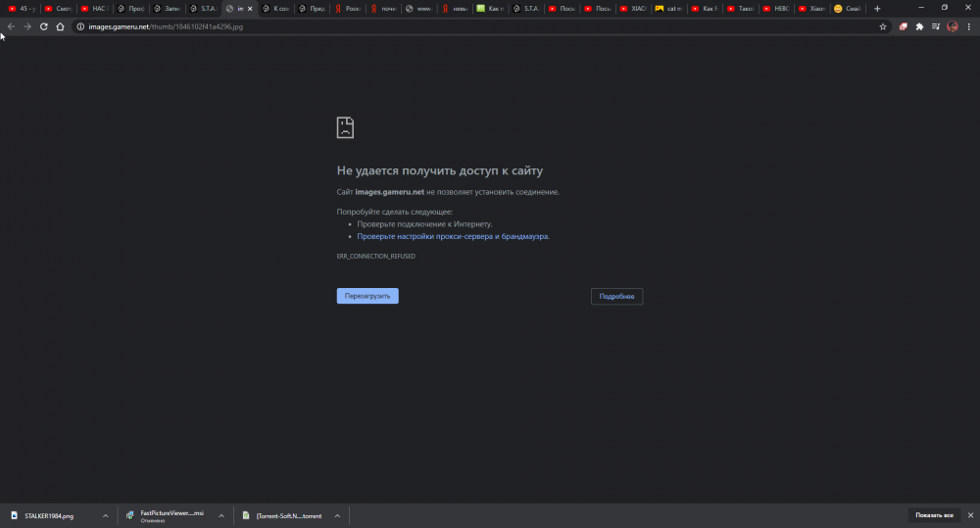Click 'Проверьте подключение к Интернету' text
Image resolution: width=980 pixels, height=528 pixels.
tap(424, 223)
